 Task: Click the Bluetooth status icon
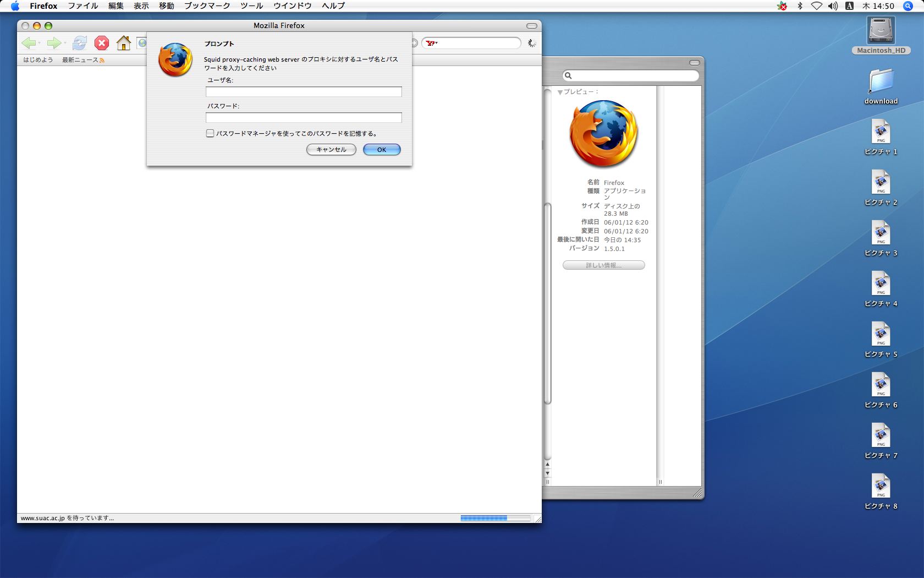point(800,6)
